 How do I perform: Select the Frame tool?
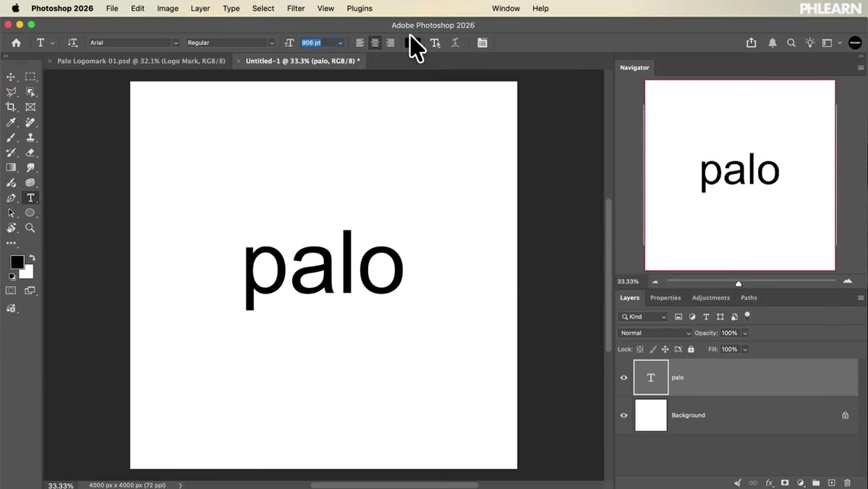pyautogui.click(x=30, y=107)
